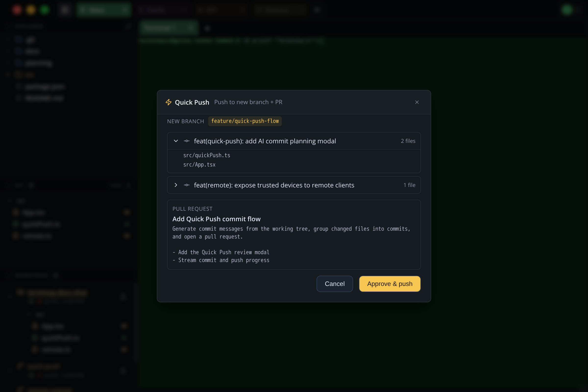Click Approve & push
Image resolution: width=588 pixels, height=392 pixels.
pyautogui.click(x=390, y=284)
